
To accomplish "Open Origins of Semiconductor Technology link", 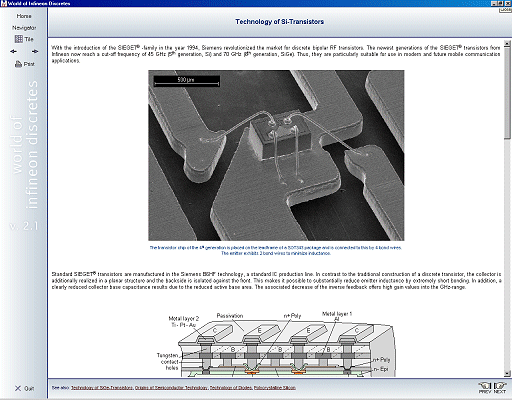I will pos(171,388).
